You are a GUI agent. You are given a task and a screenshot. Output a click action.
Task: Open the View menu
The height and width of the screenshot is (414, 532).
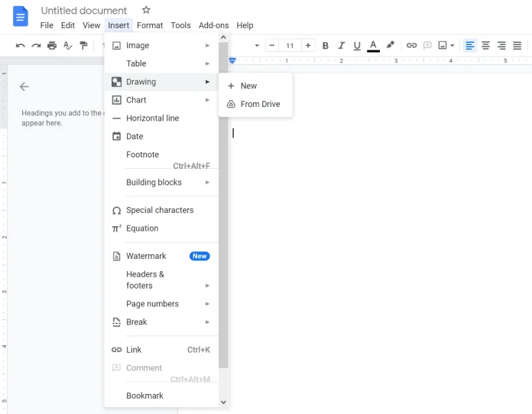pyautogui.click(x=91, y=25)
